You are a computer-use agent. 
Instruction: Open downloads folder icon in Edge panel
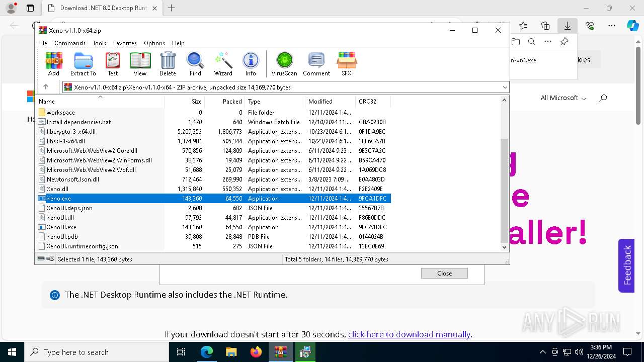tap(515, 42)
